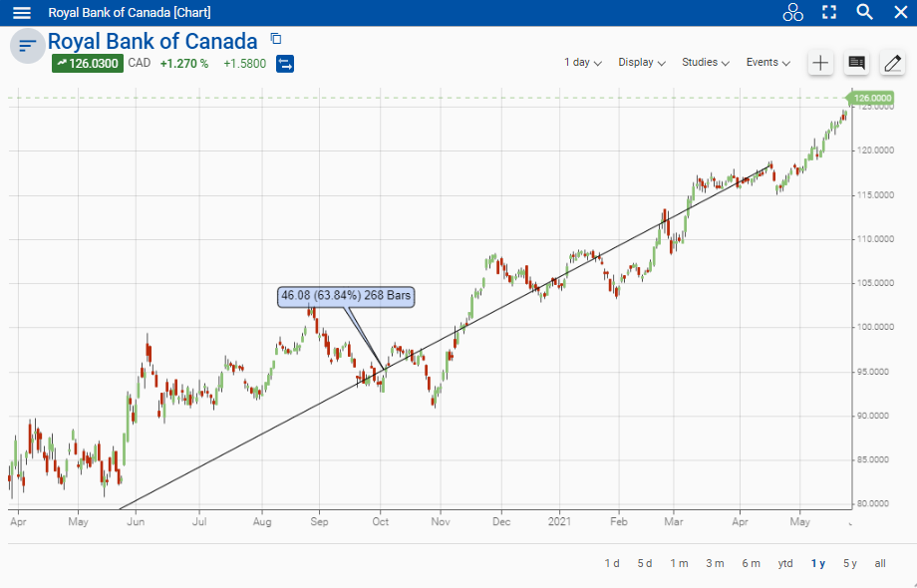
Task: Select the all time range
Action: [880, 563]
